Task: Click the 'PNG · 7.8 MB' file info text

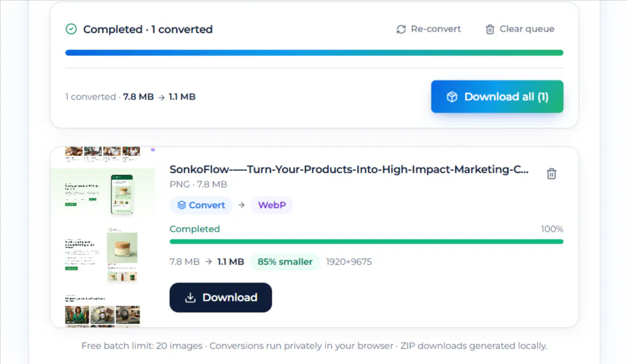Action: pos(198,184)
